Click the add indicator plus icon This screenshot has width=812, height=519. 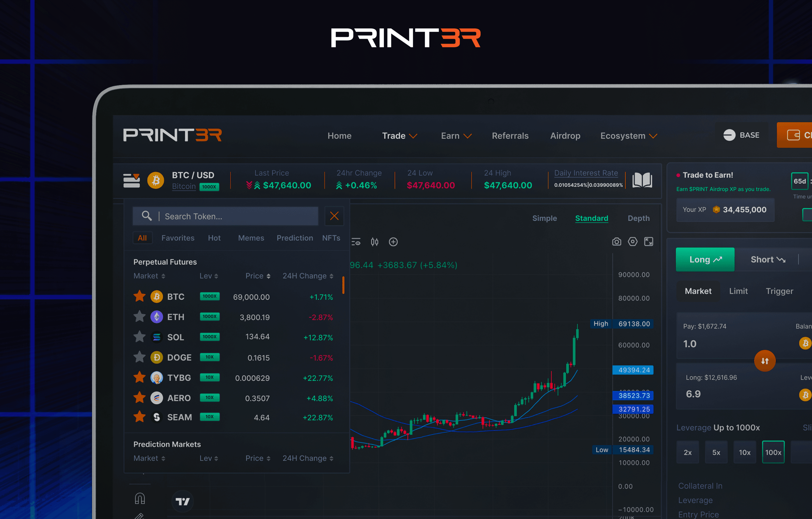coord(393,242)
